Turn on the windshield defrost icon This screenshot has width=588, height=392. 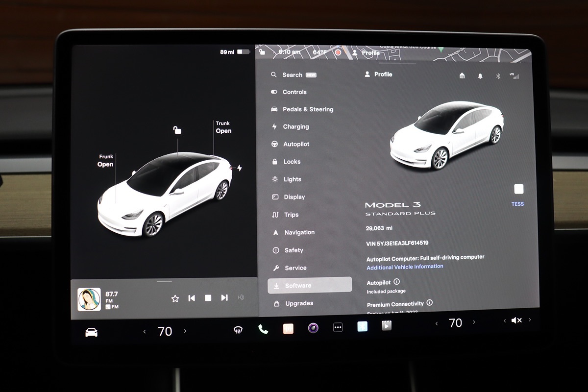pyautogui.click(x=238, y=330)
